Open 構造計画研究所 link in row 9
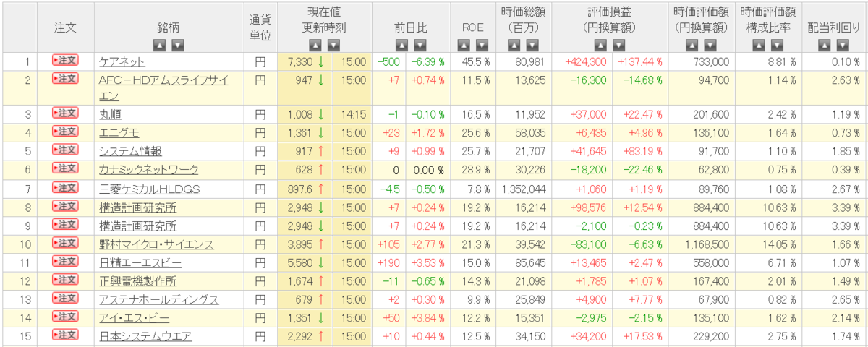The width and height of the screenshot is (868, 347). click(137, 226)
